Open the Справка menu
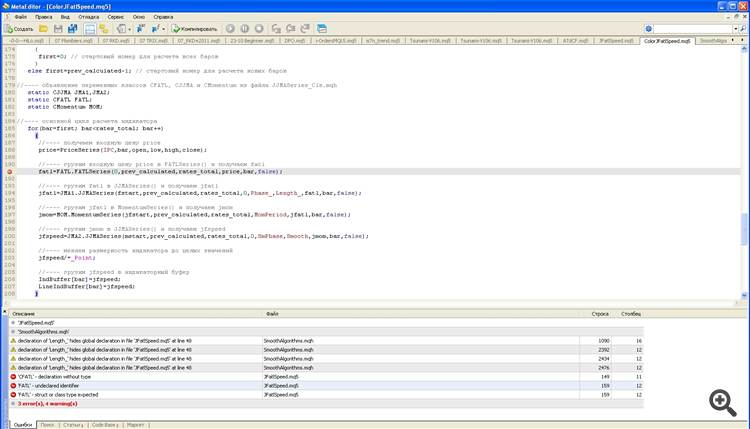The width and height of the screenshot is (750, 429). 163,17
